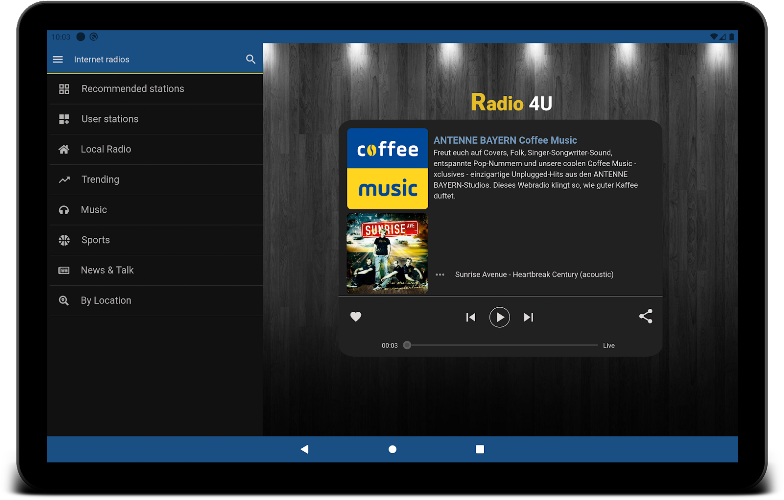
Task: Open the hamburger navigation menu
Action: 58,60
